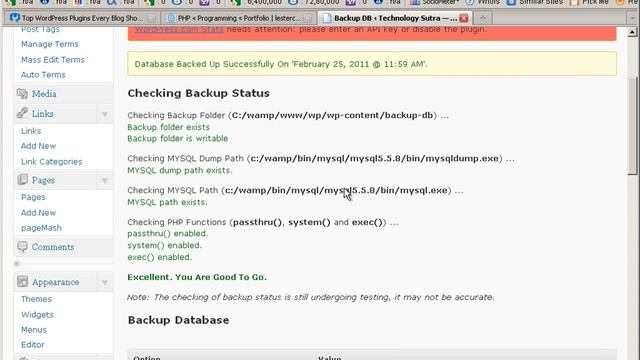Switch to Top WordPress Plugins tab
This screenshot has width=640, height=360.
[83, 18]
